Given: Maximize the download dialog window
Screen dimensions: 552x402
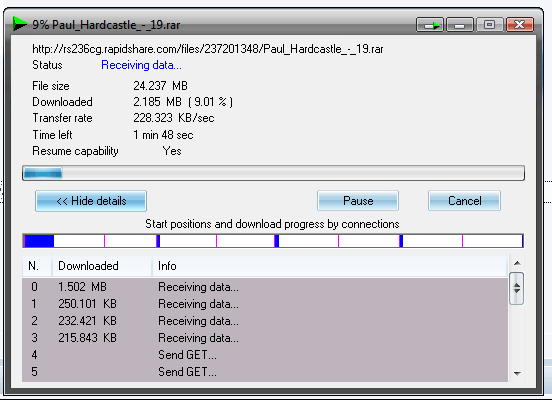Looking at the screenshot, I should click(489, 25).
